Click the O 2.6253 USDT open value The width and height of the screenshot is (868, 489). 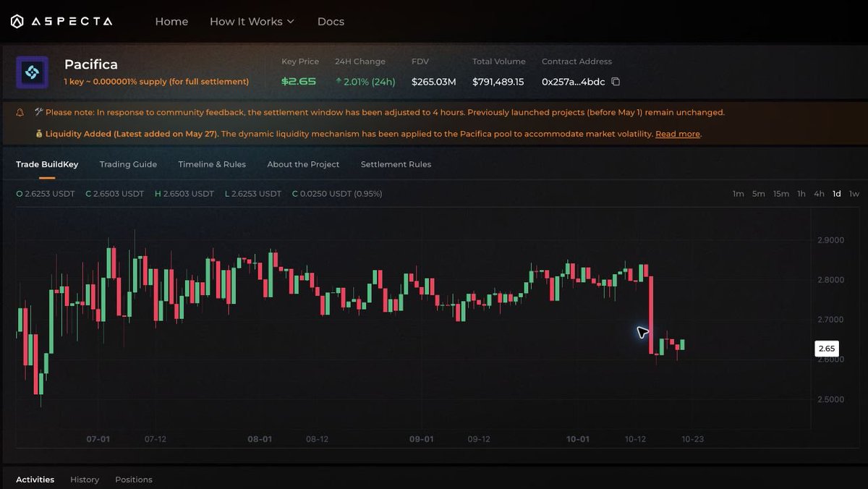pyautogui.click(x=46, y=194)
